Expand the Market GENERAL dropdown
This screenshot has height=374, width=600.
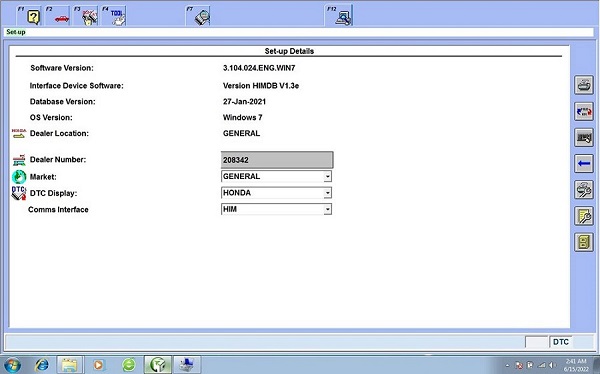pos(327,176)
